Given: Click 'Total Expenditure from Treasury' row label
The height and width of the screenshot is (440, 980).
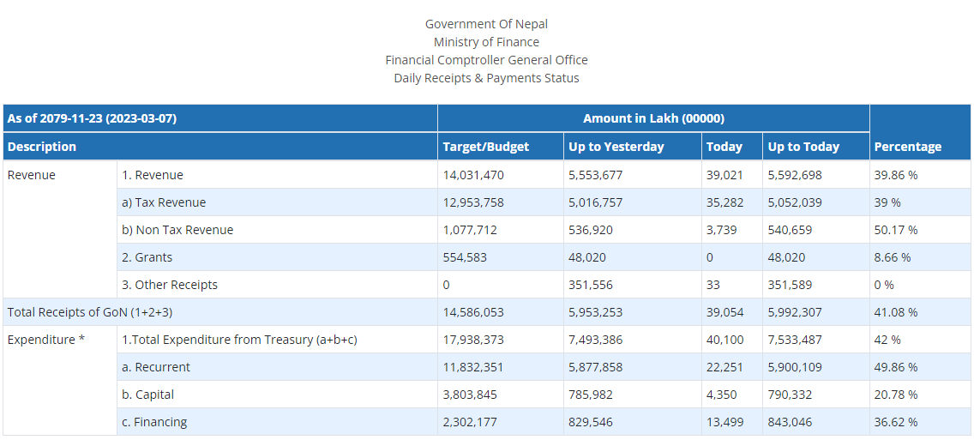Looking at the screenshot, I should point(239,340).
